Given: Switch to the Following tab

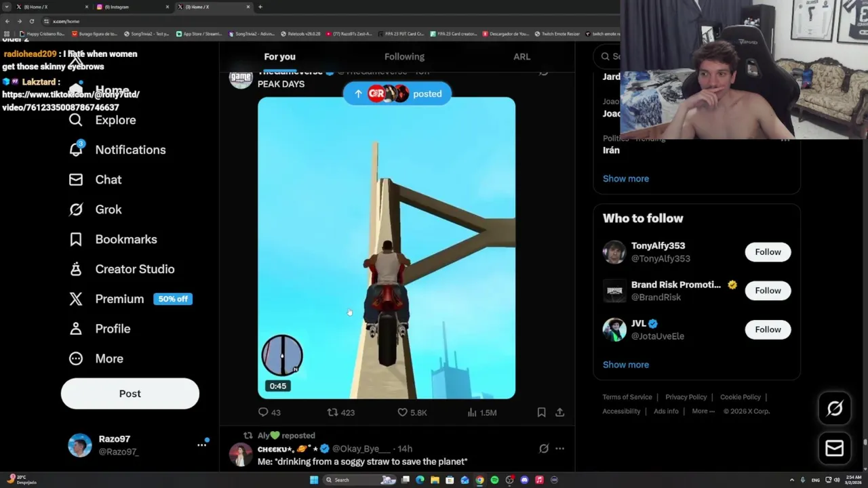Looking at the screenshot, I should [x=404, y=57].
